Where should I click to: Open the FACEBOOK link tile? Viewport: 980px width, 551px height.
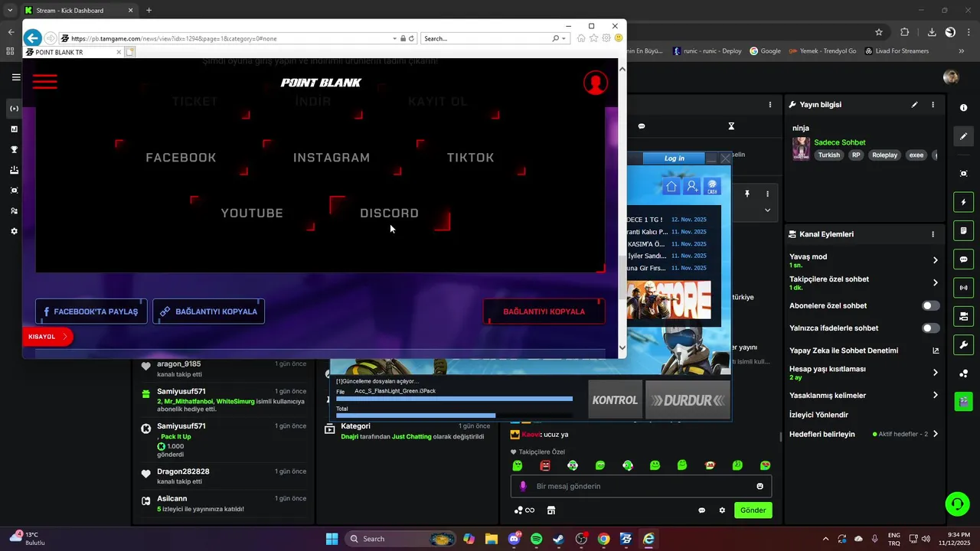click(x=181, y=158)
